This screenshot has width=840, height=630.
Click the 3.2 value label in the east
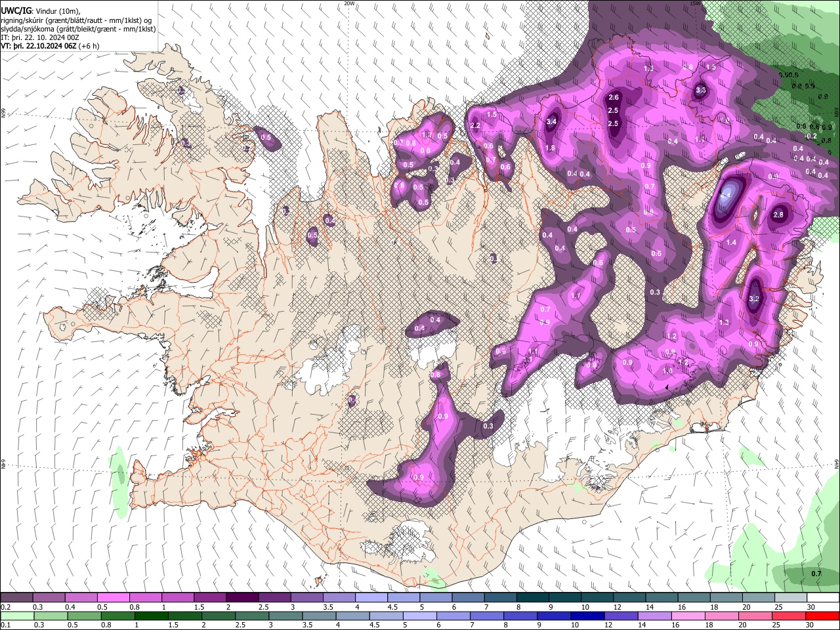753,299
